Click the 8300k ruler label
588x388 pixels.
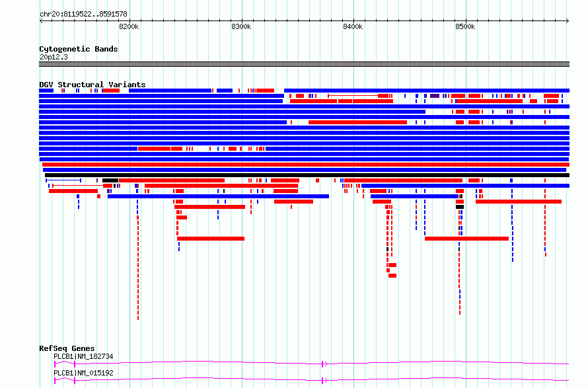point(241,26)
